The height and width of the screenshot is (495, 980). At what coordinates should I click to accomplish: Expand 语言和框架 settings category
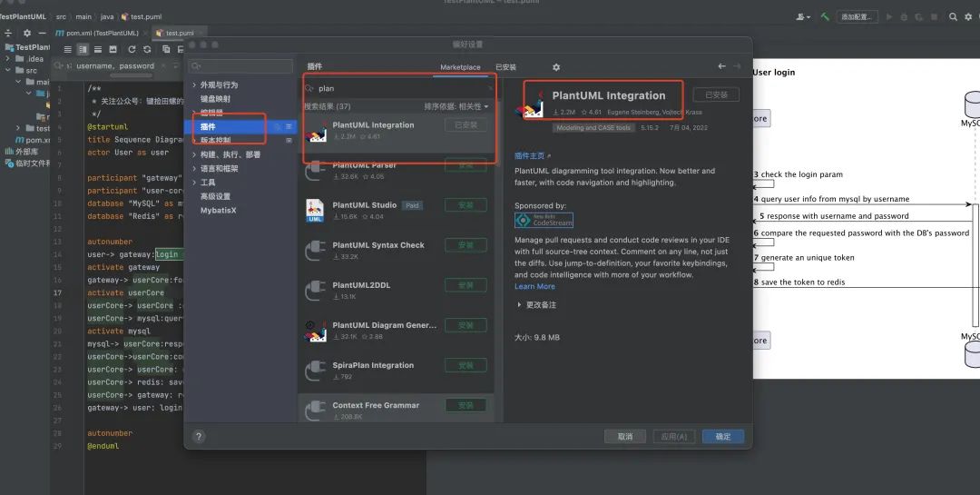(194, 168)
